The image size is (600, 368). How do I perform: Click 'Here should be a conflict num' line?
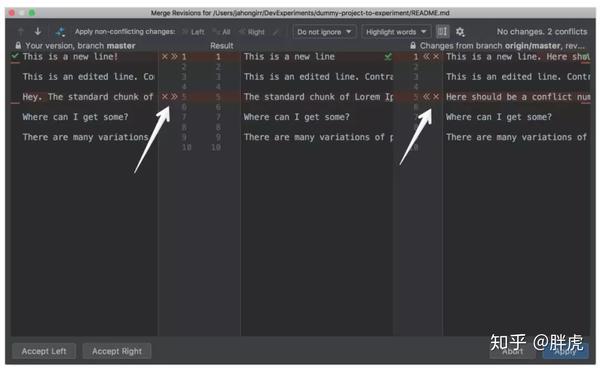click(x=518, y=96)
